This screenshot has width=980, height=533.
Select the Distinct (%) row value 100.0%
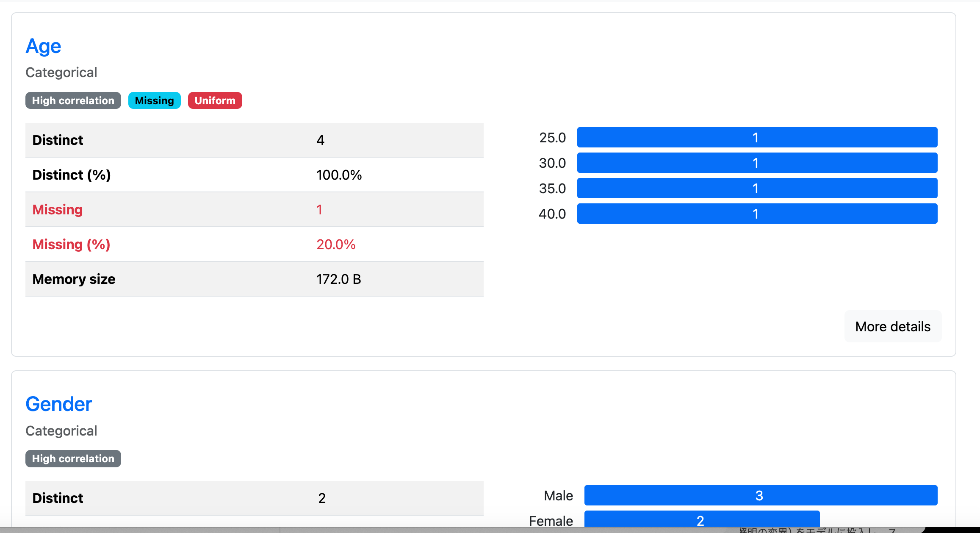[339, 175]
